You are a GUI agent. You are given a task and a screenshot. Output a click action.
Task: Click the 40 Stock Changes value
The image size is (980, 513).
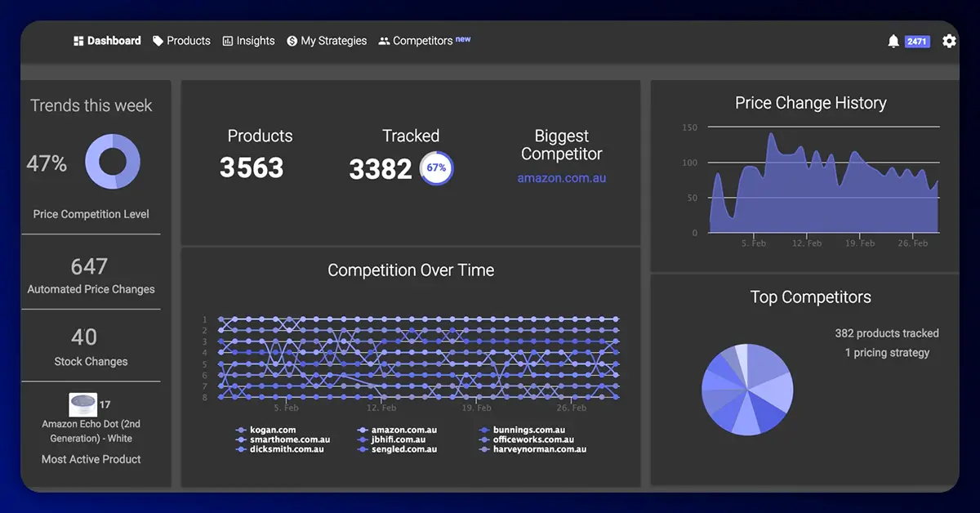[x=84, y=337]
